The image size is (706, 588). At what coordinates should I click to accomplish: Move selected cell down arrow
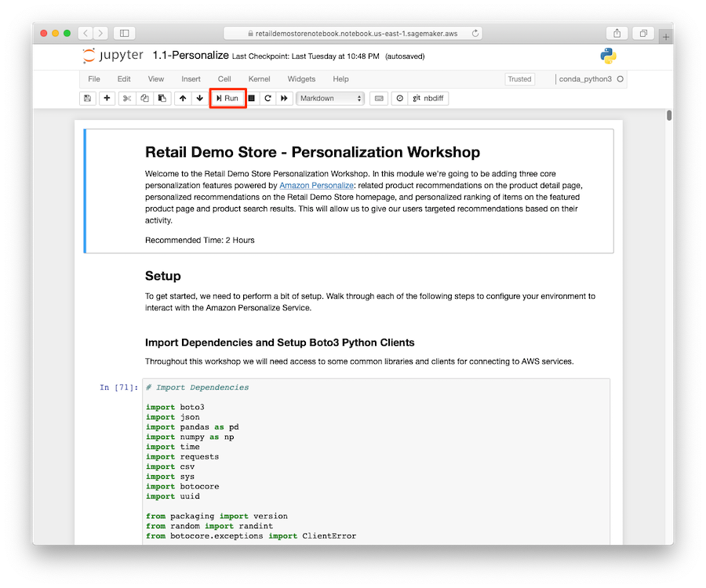tap(200, 98)
